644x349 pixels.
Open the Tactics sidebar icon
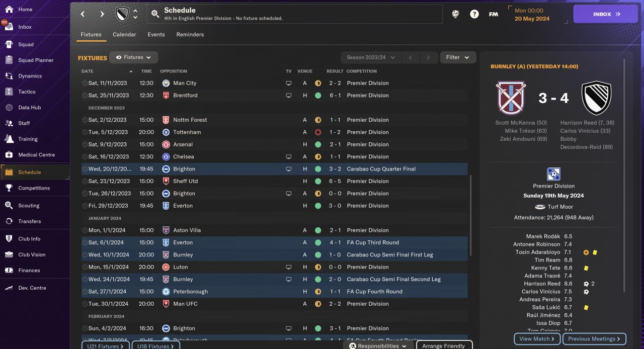pos(9,92)
